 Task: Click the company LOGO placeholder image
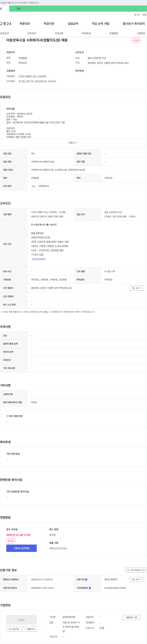click(21, 620)
